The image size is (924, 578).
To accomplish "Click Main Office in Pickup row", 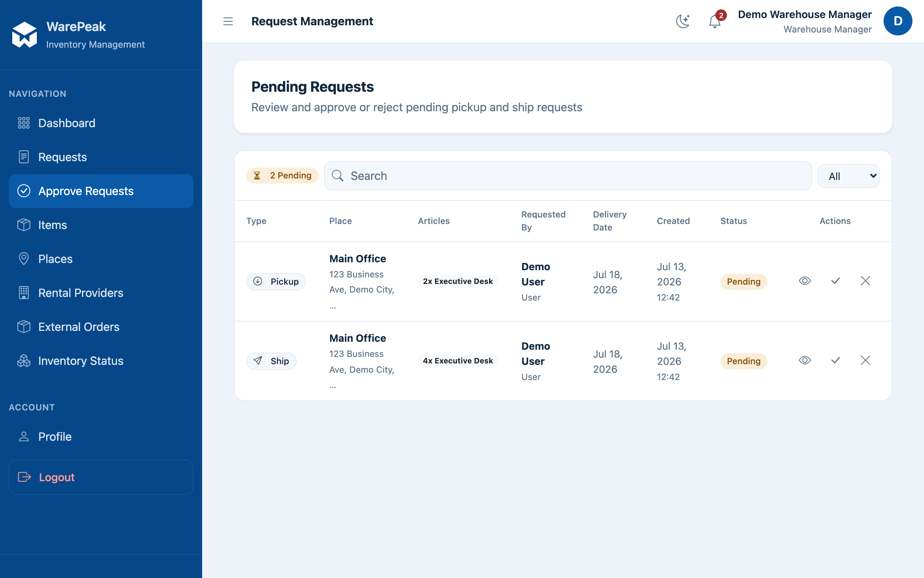I will pos(358,259).
